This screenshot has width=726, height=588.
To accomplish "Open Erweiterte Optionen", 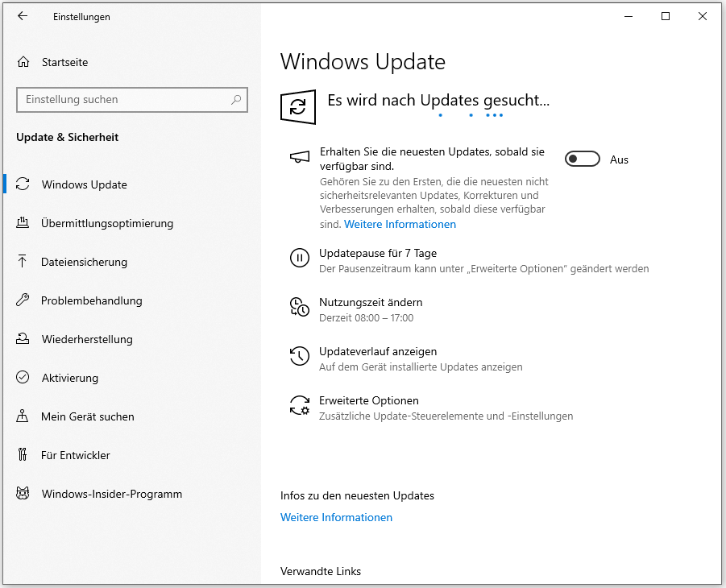I will coord(368,400).
